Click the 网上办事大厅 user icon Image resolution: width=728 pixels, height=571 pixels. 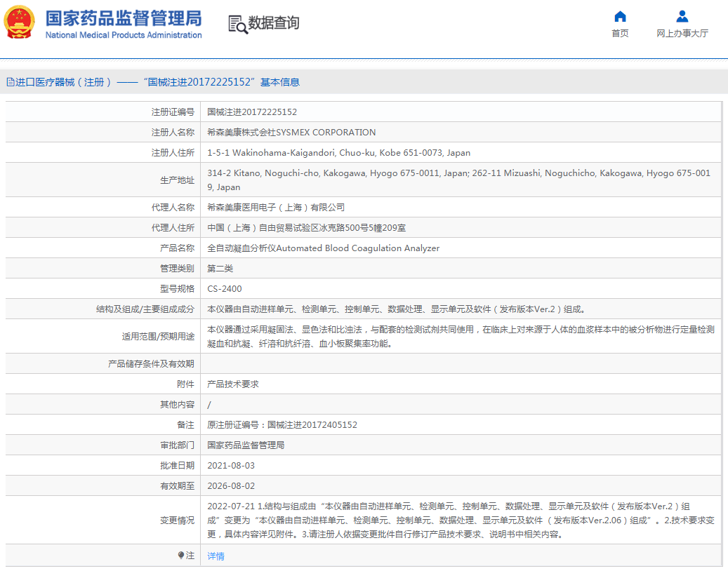tap(682, 17)
